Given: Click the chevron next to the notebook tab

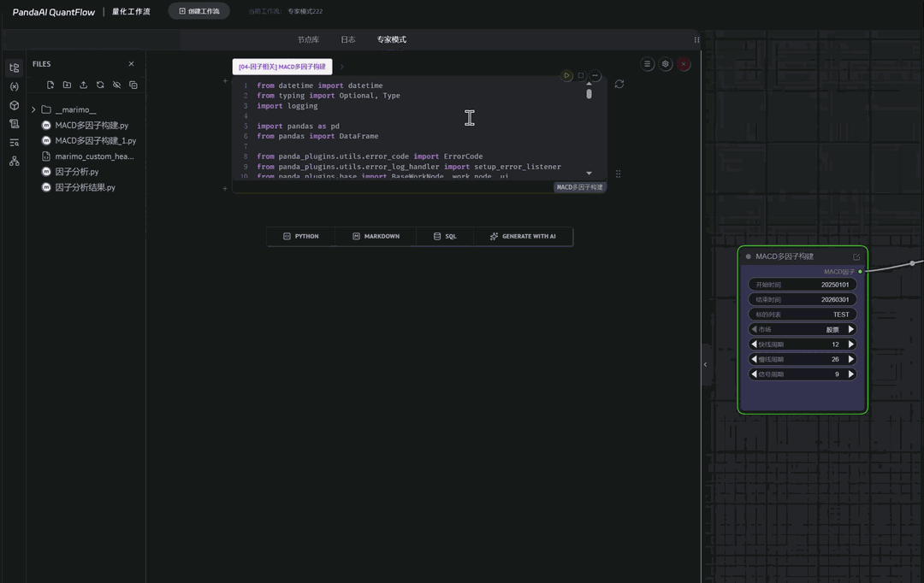Looking at the screenshot, I should click(341, 67).
